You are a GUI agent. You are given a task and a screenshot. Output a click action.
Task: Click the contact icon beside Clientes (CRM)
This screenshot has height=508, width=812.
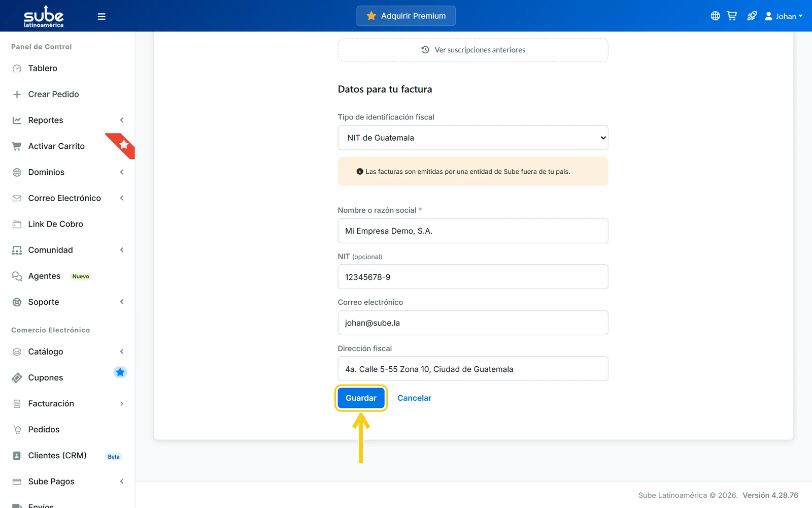point(17,456)
